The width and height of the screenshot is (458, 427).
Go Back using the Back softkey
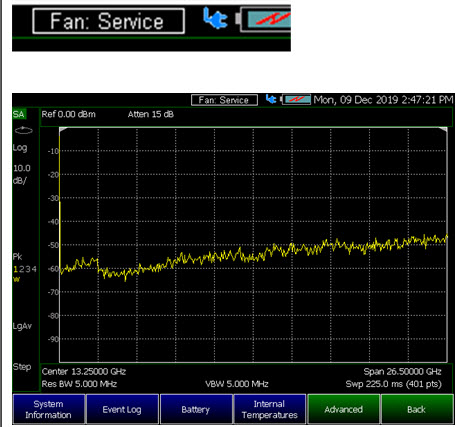[417, 409]
